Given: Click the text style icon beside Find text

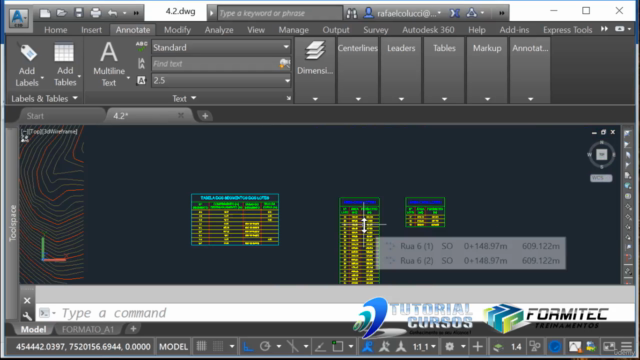Looking at the screenshot, I should [141, 63].
